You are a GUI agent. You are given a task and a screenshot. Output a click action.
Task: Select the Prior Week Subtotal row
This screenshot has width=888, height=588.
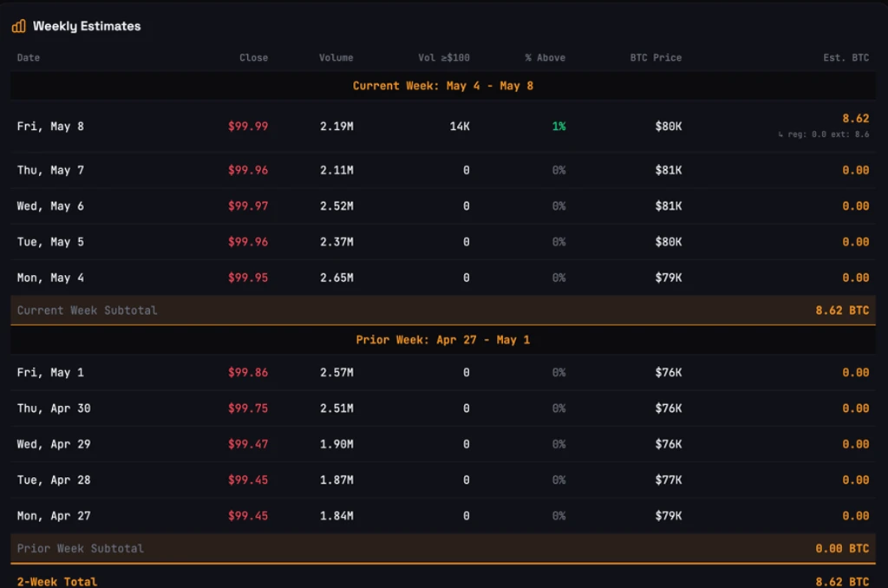[x=443, y=548]
